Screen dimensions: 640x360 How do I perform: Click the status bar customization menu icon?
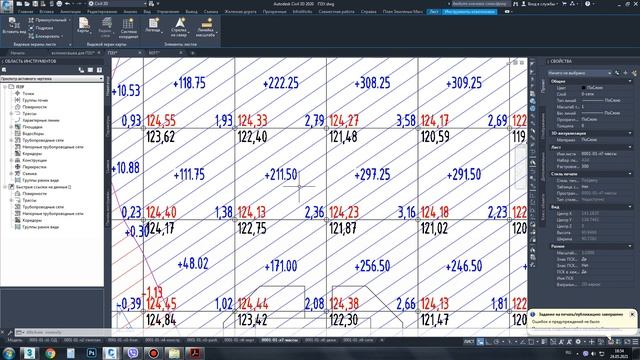coord(635,342)
